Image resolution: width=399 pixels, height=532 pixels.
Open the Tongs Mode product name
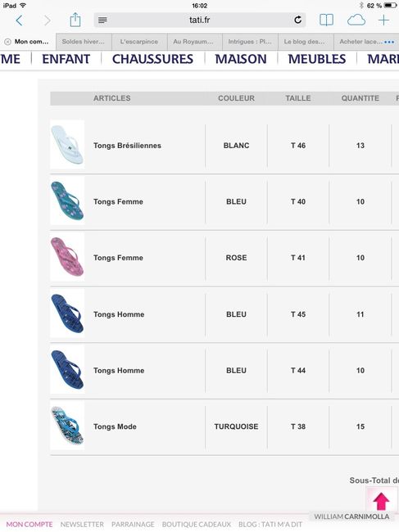coord(115,426)
